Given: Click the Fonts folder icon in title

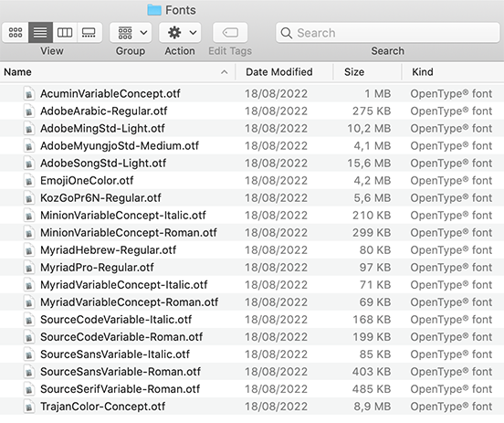Looking at the screenshot, I should click(154, 10).
